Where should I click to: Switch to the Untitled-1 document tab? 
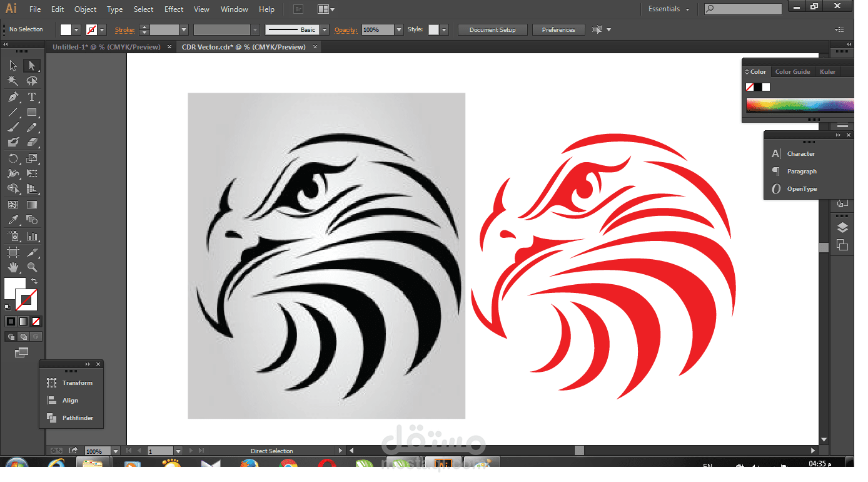coord(106,47)
